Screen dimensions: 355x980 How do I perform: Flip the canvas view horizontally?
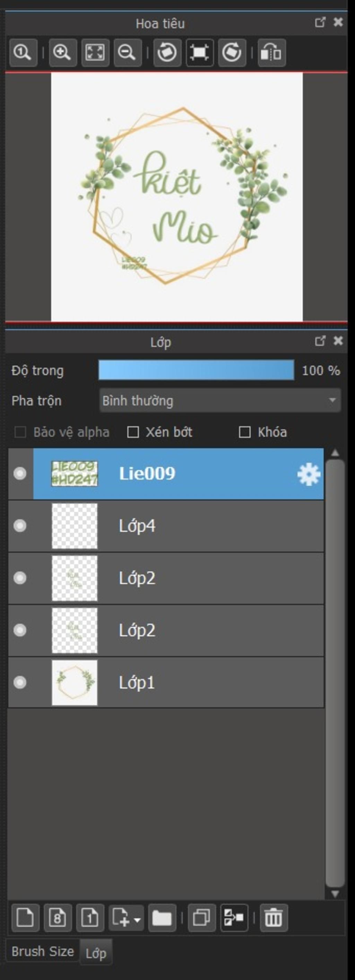click(x=272, y=52)
